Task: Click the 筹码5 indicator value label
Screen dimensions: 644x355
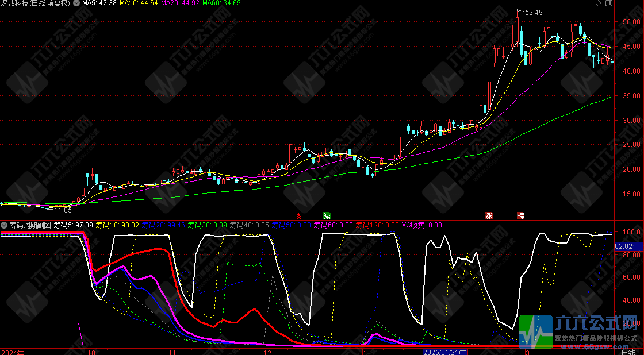Action: click(73, 225)
